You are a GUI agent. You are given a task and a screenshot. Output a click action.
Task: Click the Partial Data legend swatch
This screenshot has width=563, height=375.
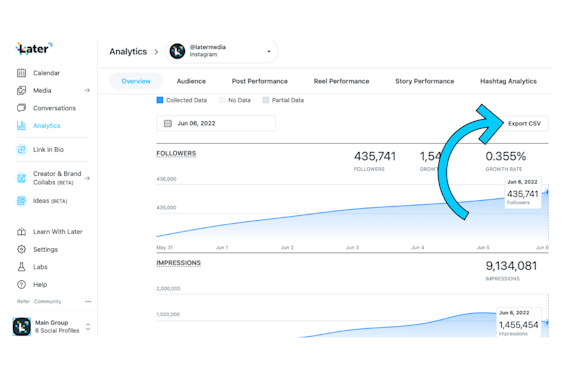266,100
